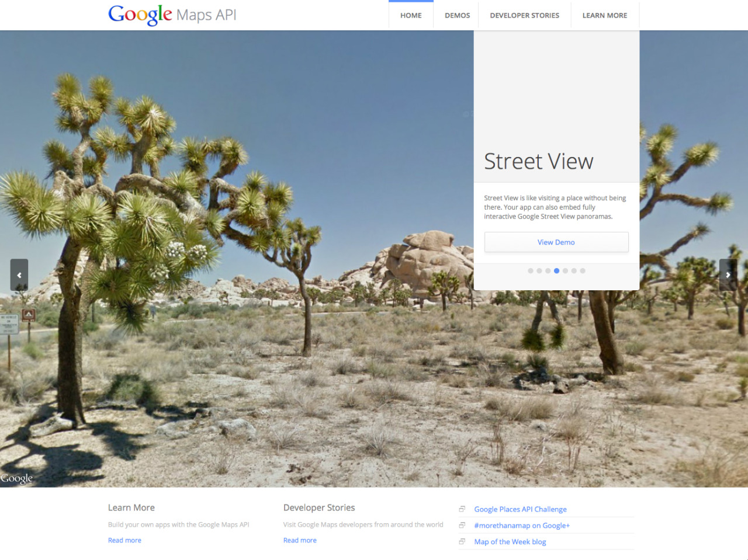Viewport: 748px width, 560px height.
Task: Open the Google Places API Challenge link
Action: (521, 509)
